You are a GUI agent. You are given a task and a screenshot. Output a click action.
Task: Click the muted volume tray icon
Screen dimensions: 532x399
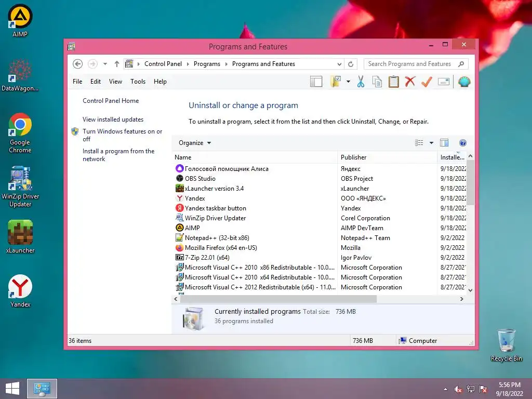click(458, 389)
